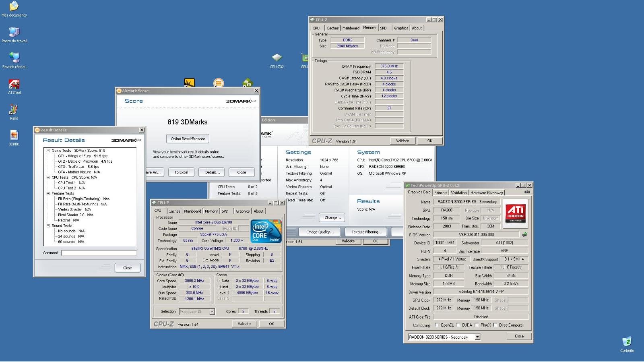Screen dimensions: 644x362
Task: Toggle the CUDA checkbox in GPU-Z
Action: (458, 325)
